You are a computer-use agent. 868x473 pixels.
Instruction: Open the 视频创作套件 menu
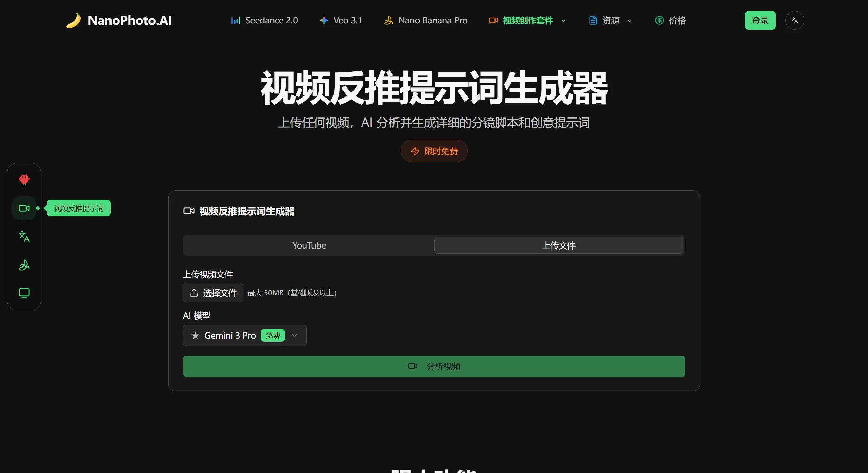(527, 20)
